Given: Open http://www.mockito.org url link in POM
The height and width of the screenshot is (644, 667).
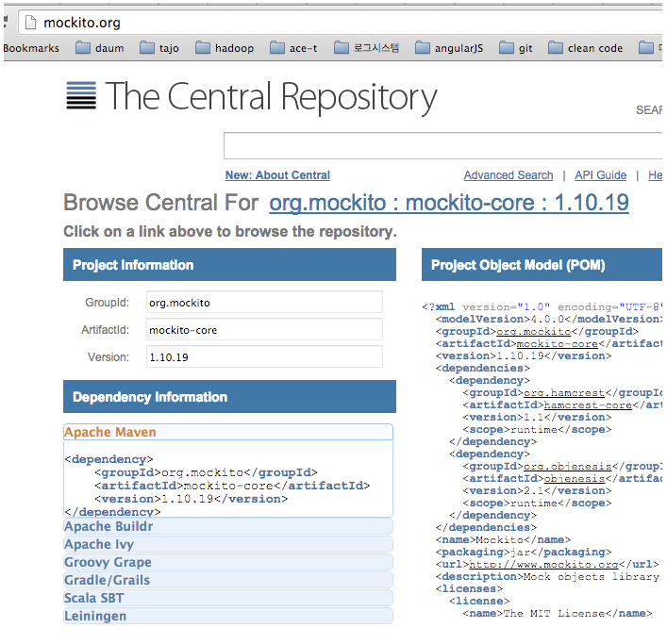Looking at the screenshot, I should (543, 565).
